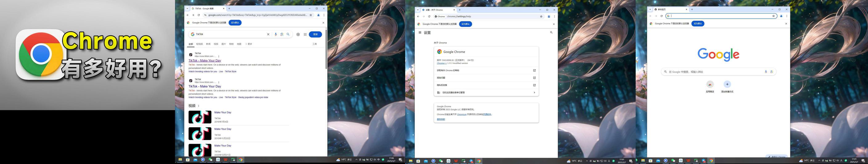The width and height of the screenshot is (868, 164).
Task: Switch to the 图片 search results tab
Action: click(223, 44)
